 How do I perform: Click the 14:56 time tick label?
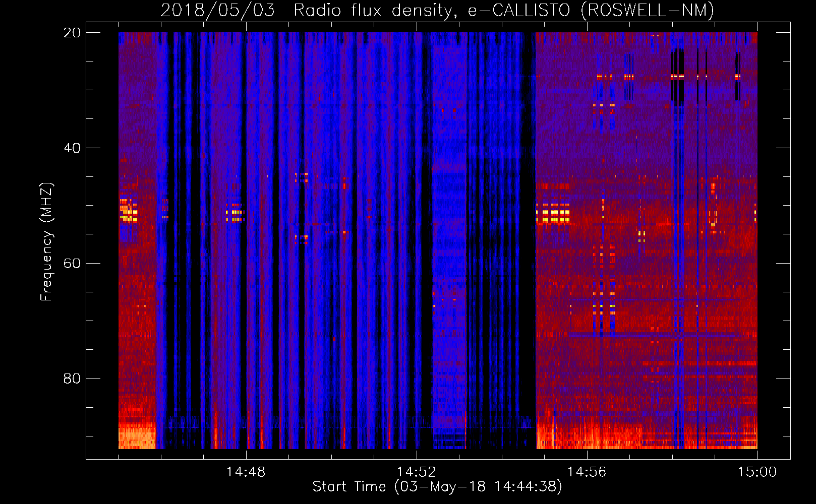[587, 472]
